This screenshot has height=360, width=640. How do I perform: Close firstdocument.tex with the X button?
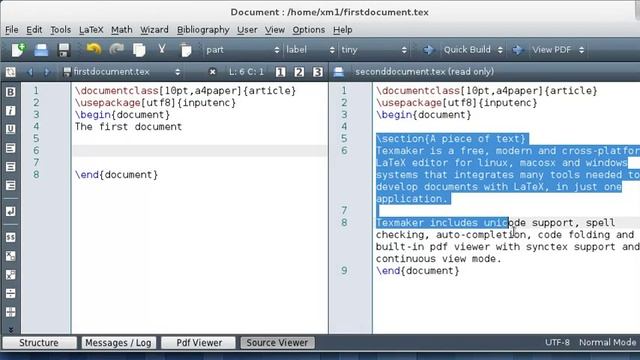coord(212,72)
